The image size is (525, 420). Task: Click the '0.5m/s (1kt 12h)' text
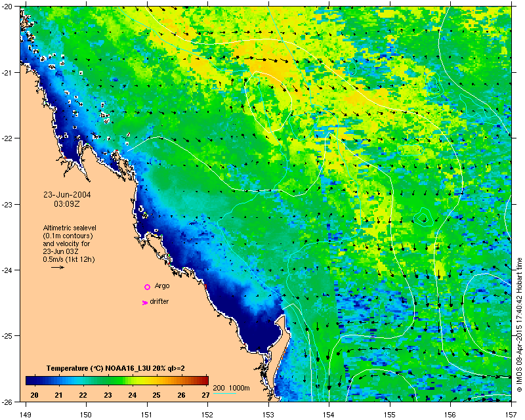[69, 259]
